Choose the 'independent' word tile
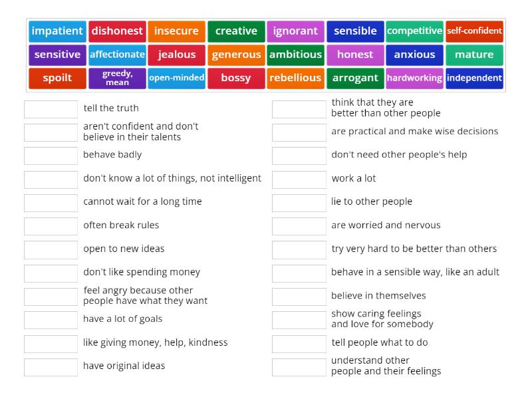 click(475, 78)
